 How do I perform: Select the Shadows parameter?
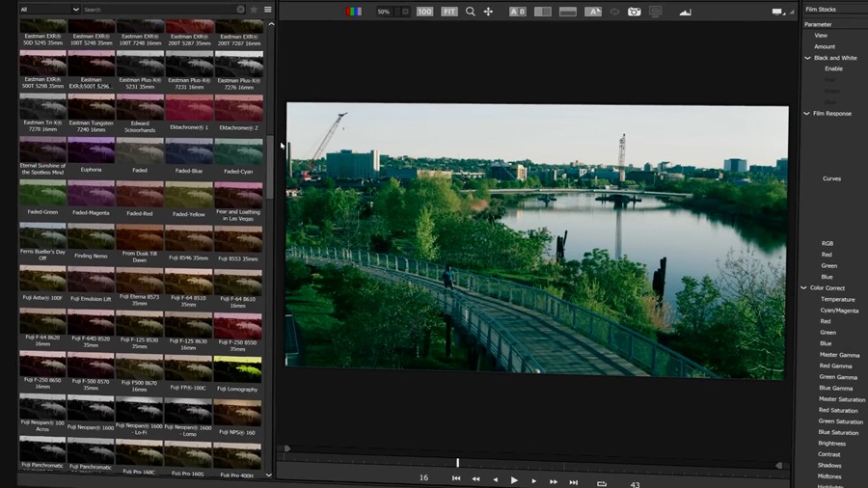(829, 466)
